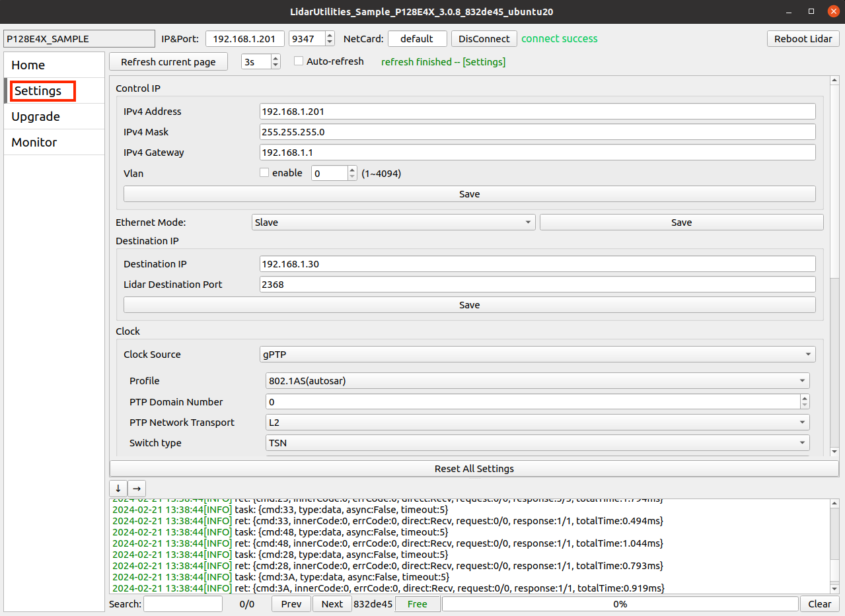Click the connect success status text
Screen dimensions: 845x616
pyautogui.click(x=560, y=39)
